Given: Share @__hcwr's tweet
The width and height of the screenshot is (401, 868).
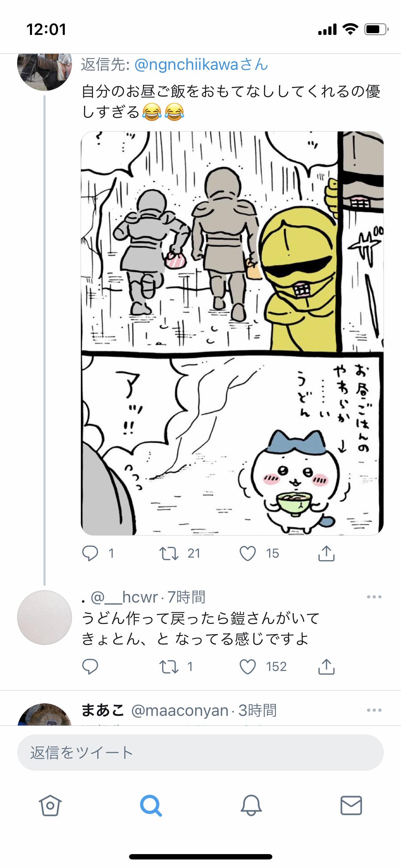Looking at the screenshot, I should (326, 666).
